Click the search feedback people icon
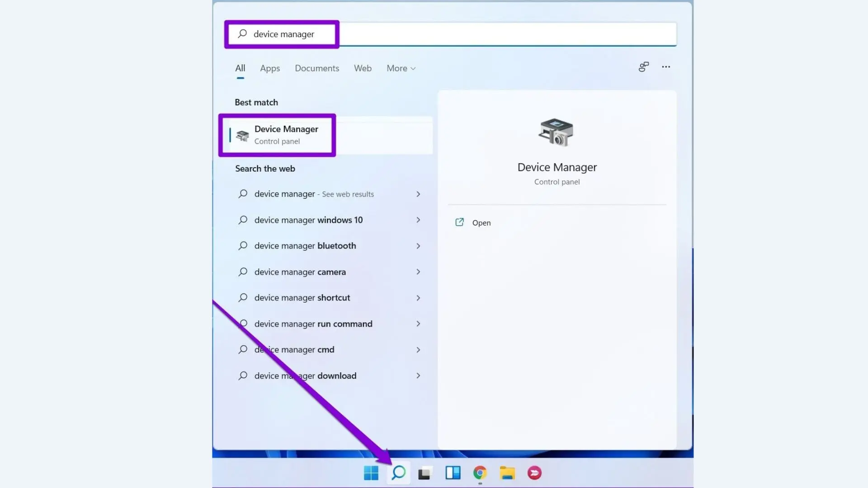This screenshot has height=488, width=868. 643,67
